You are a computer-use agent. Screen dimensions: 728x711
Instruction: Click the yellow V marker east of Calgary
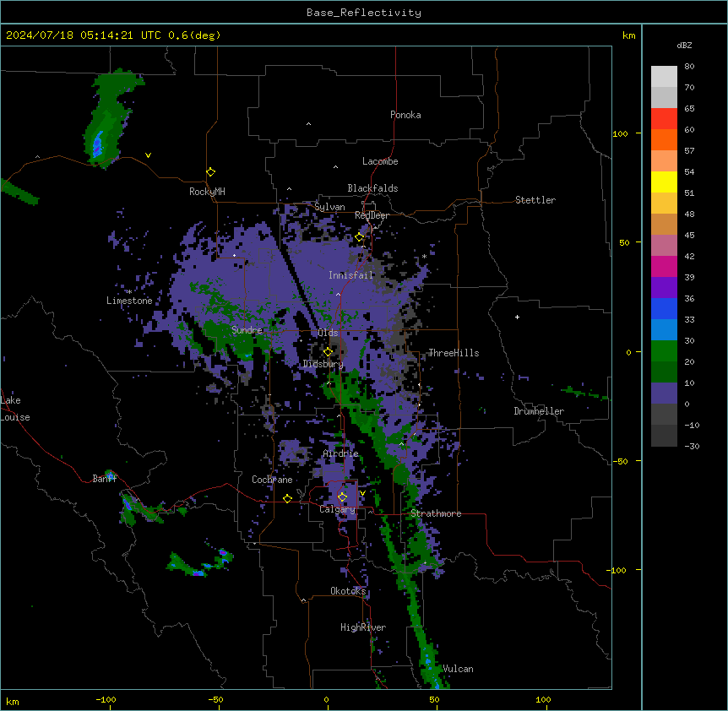[362, 493]
